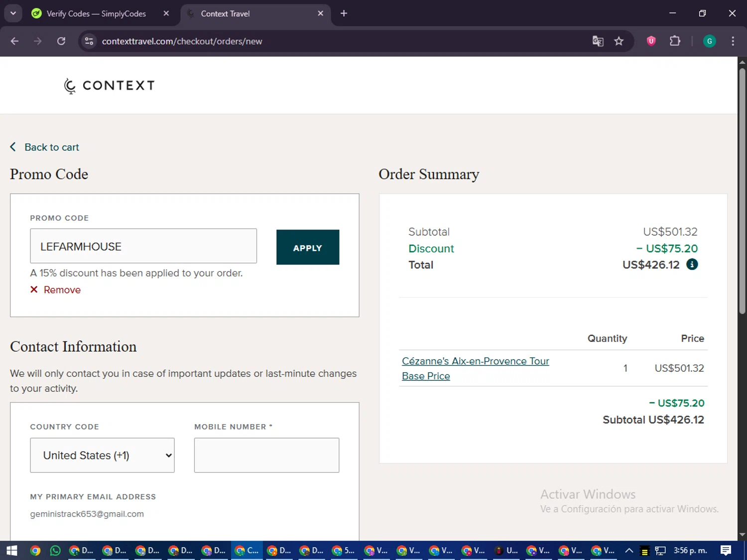This screenshot has width=747, height=560.
Task: Show hidden system tray icons
Action: coord(629,550)
